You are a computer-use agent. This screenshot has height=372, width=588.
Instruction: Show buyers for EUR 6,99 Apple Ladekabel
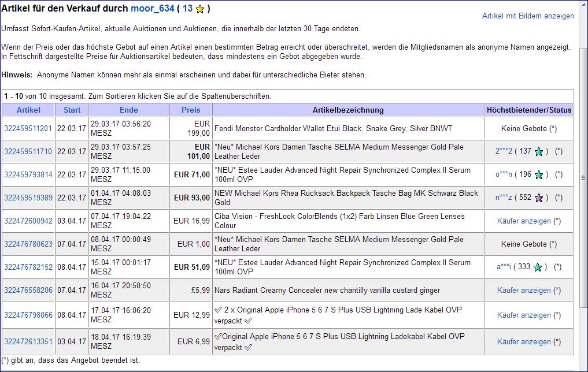coord(524,341)
